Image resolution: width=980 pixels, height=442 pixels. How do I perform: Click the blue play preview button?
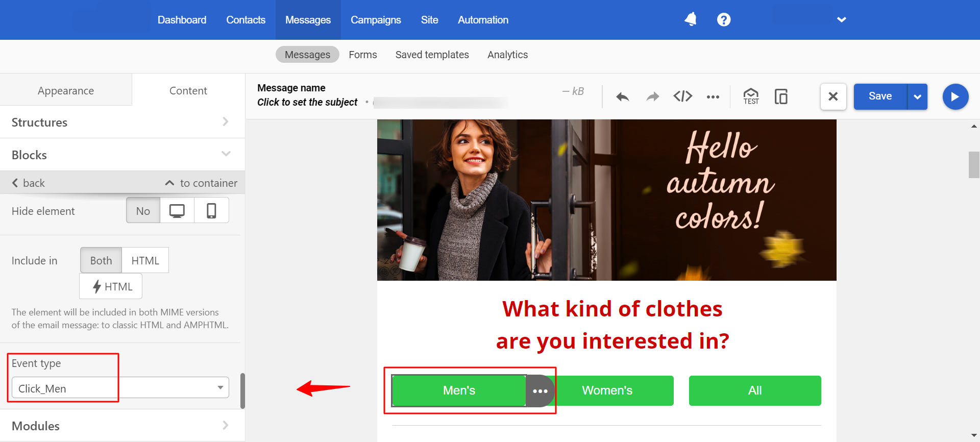click(x=955, y=96)
